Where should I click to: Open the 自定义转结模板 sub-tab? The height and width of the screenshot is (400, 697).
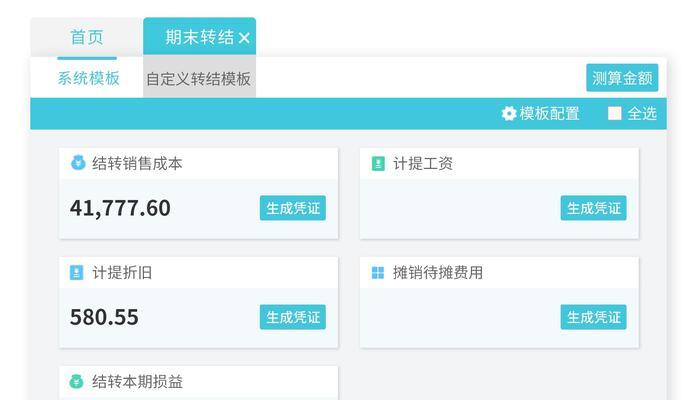coord(199,79)
